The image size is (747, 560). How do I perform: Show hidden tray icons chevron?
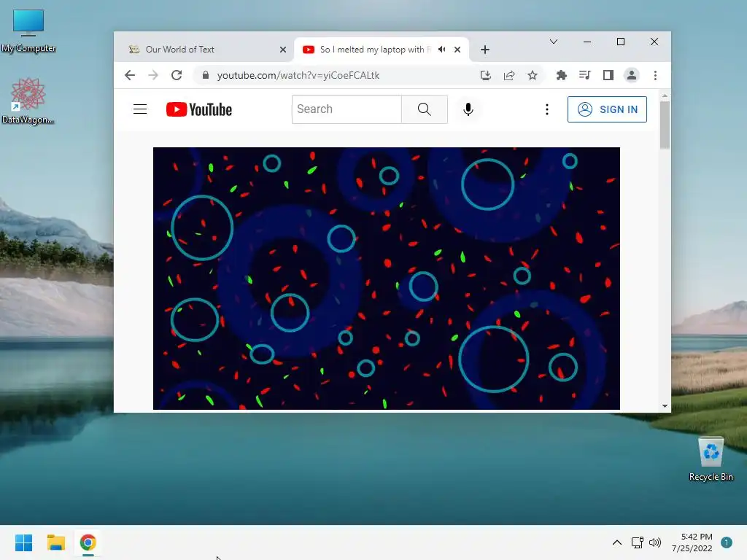click(x=617, y=542)
